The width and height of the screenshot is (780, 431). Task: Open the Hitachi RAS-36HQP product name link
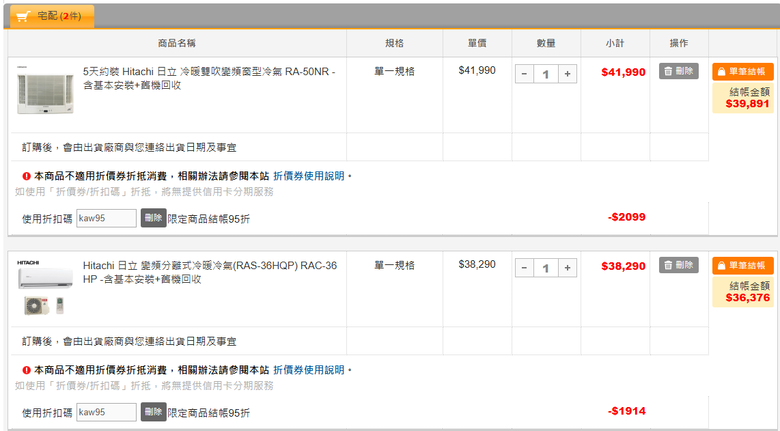tap(210, 272)
